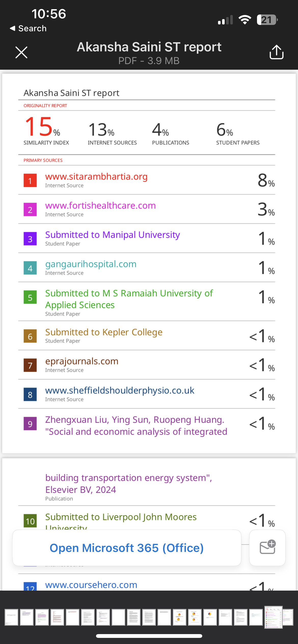Viewport: 298px width, 644px height.
Task: Open www.sitarambhartia.org source link
Action: (96, 177)
